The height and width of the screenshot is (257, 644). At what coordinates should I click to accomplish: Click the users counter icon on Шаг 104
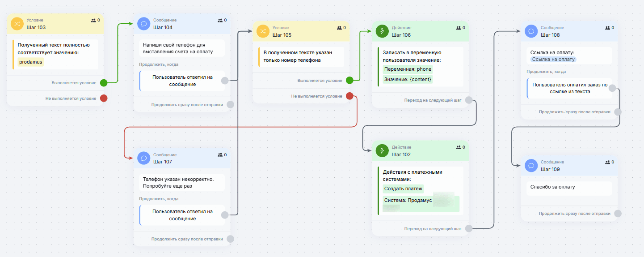[220, 20]
